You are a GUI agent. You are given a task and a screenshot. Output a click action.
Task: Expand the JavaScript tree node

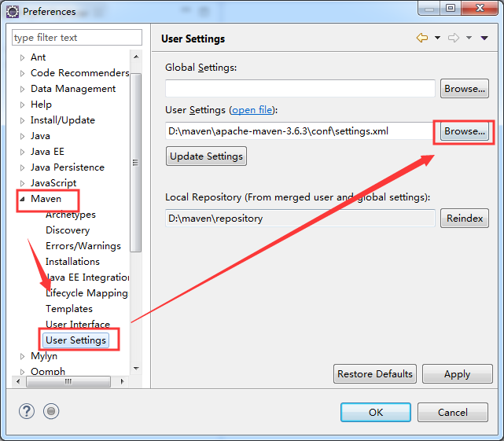22,183
